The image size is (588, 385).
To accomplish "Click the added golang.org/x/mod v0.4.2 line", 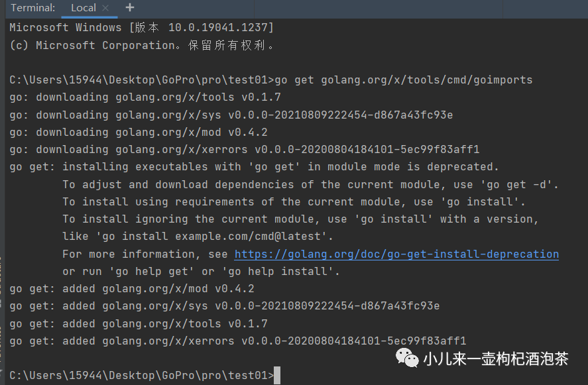I will tap(131, 288).
